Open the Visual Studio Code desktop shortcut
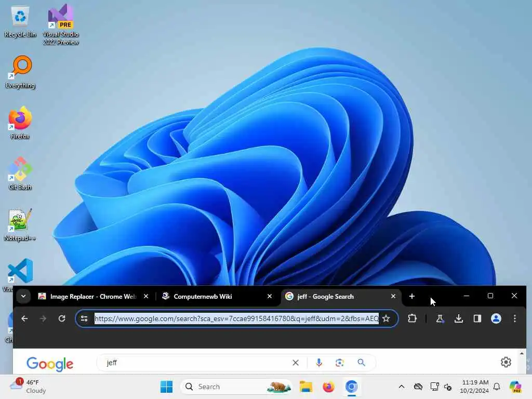The height and width of the screenshot is (399, 532). tap(20, 271)
